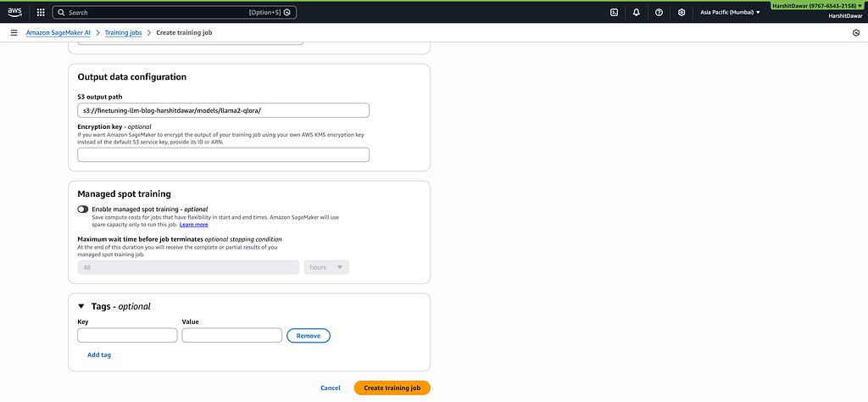Click the S3 output path label
This screenshot has width=868, height=402.
[100, 97]
